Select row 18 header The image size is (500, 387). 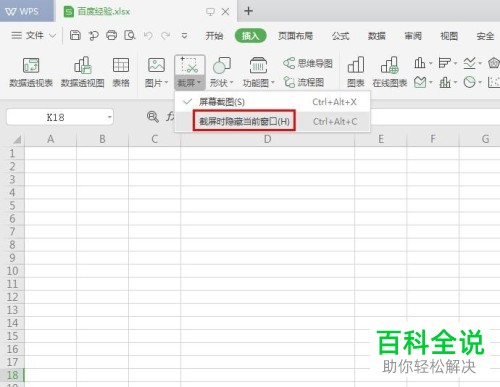(x=12, y=375)
